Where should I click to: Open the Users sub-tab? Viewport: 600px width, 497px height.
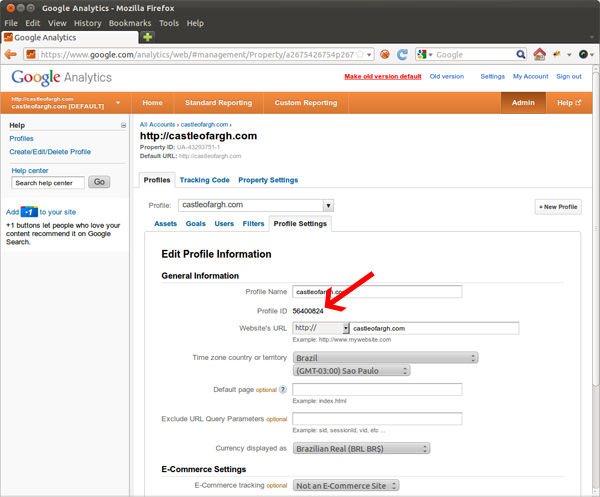coord(224,223)
